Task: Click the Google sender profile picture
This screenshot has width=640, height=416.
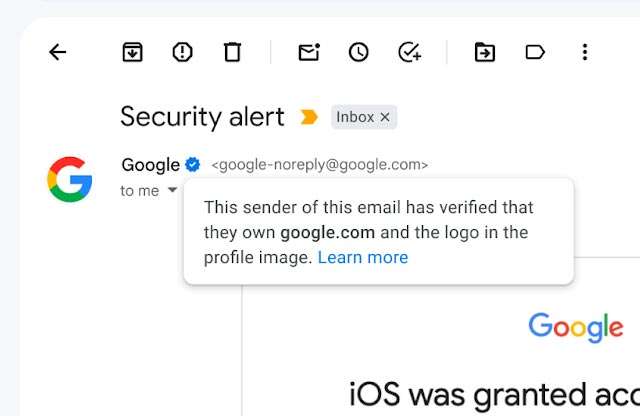Action: [70, 180]
